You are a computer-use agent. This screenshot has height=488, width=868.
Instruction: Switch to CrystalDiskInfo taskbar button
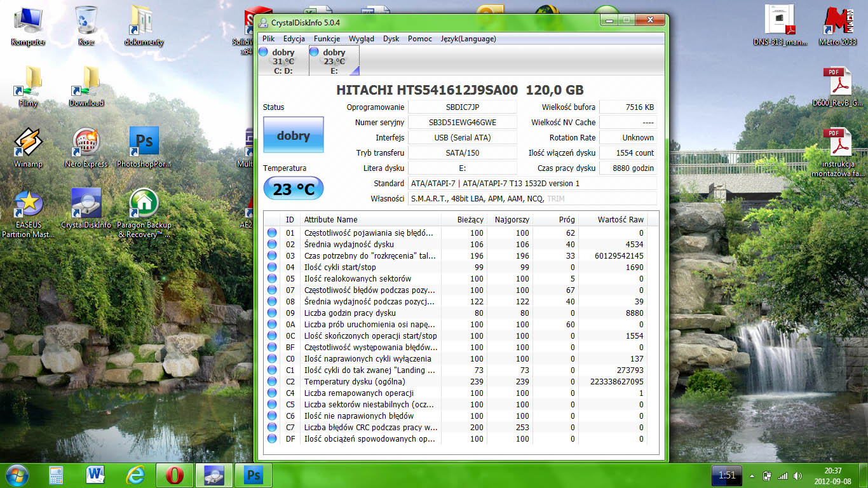point(214,475)
